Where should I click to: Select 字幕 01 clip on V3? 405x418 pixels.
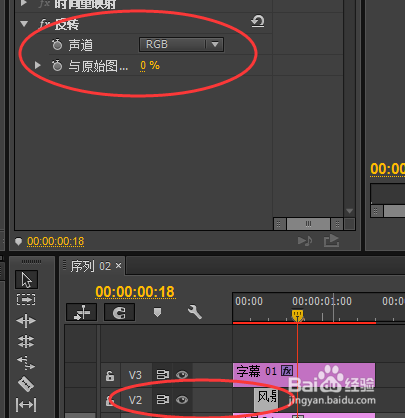304,375
